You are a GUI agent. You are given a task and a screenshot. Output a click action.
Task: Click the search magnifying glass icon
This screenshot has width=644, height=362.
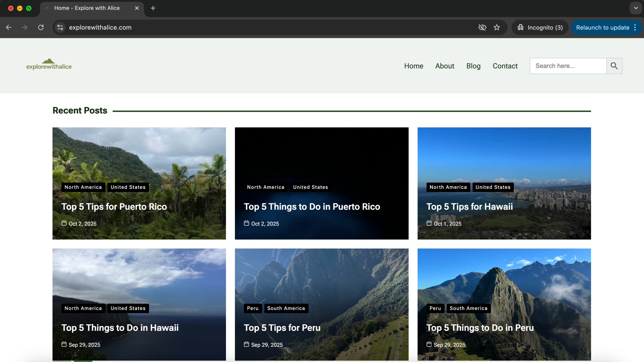point(614,66)
